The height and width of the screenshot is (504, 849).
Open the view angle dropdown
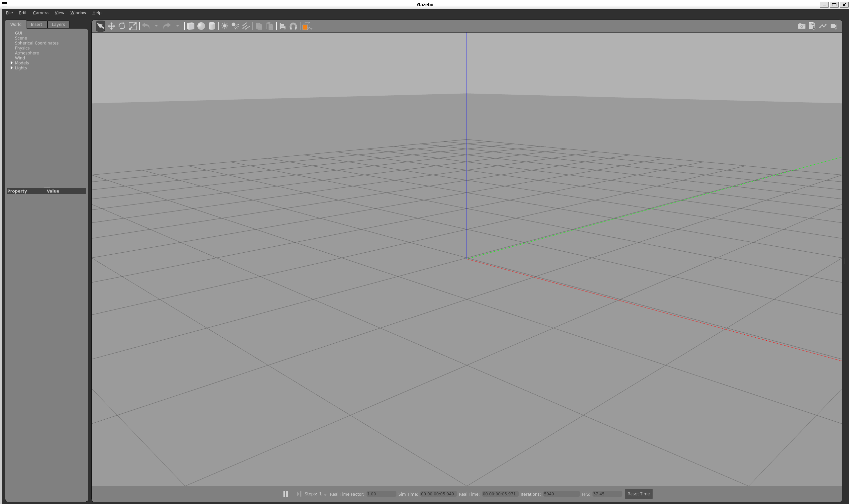[307, 27]
